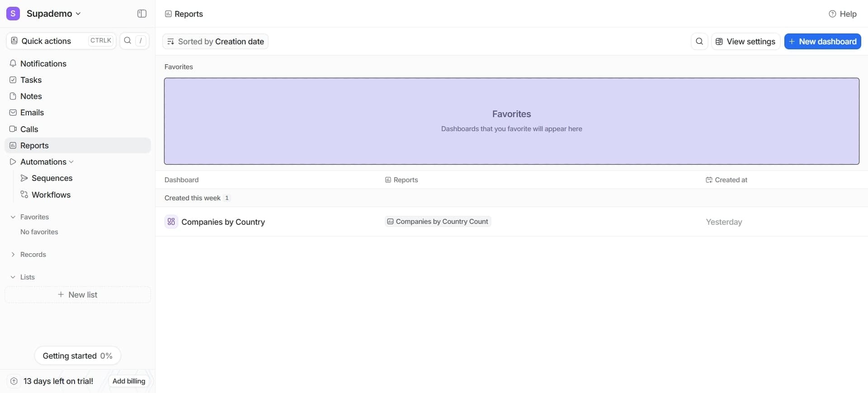868x393 pixels.
Task: Expand the Records section
Action: click(x=13, y=255)
